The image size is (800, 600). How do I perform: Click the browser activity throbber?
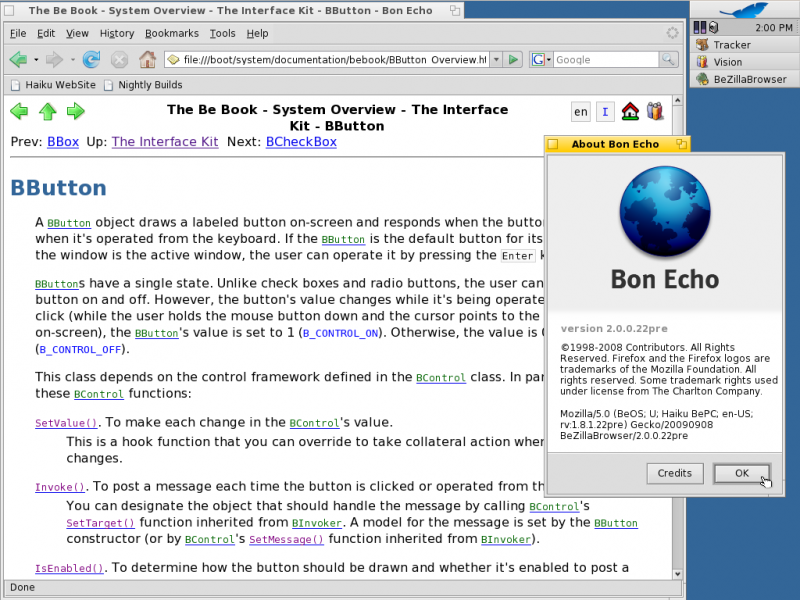(672, 33)
